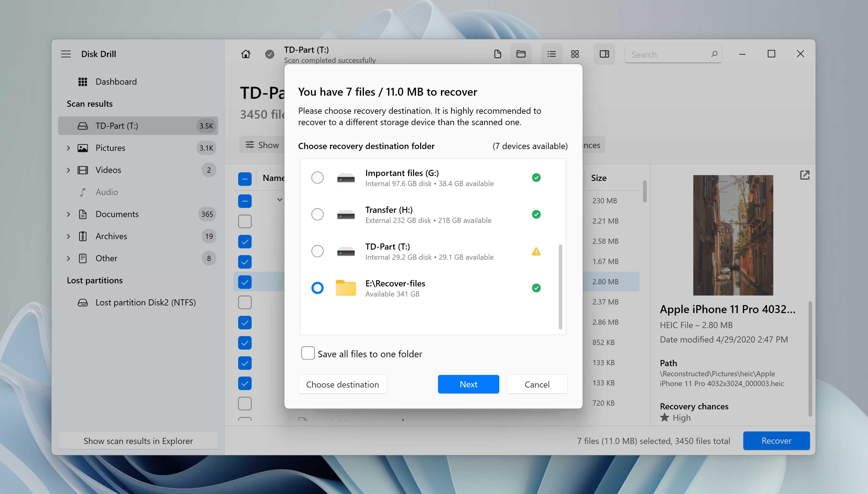Expand Documents category in scan results
The width and height of the screenshot is (868, 494).
click(x=68, y=214)
